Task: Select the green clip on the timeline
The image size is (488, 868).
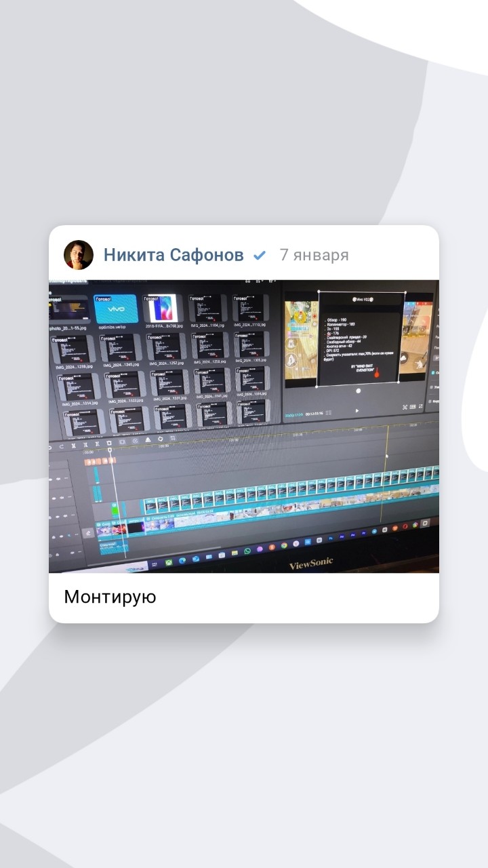Action: click(x=115, y=510)
